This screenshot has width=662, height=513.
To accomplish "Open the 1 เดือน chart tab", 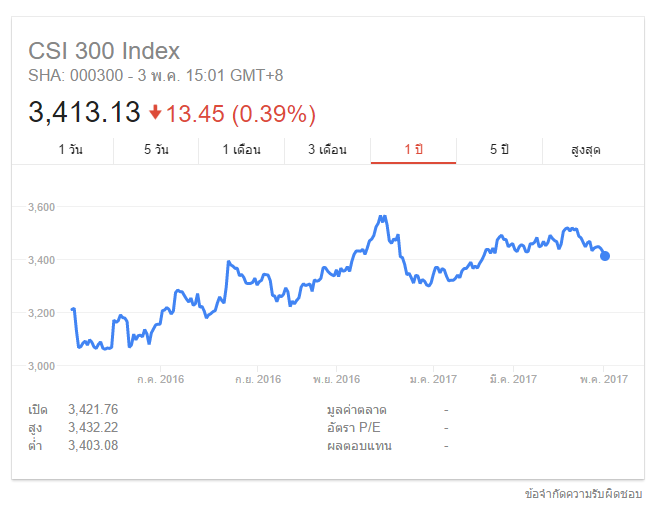I will pyautogui.click(x=241, y=149).
